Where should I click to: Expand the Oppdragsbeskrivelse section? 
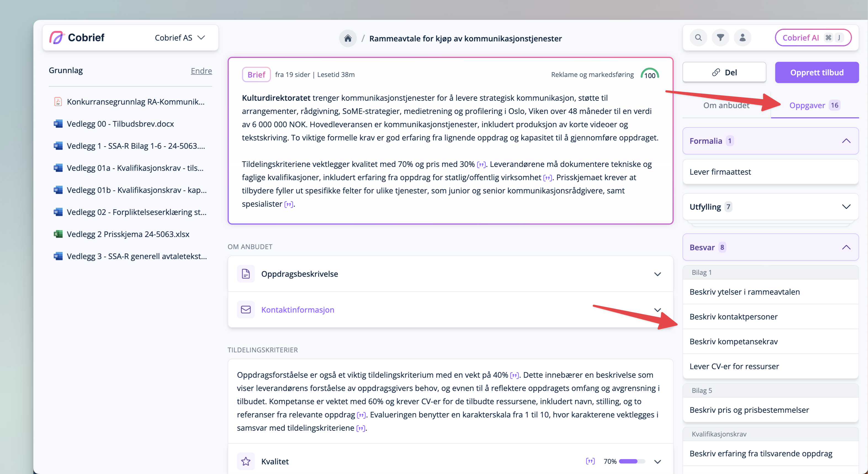tap(657, 274)
